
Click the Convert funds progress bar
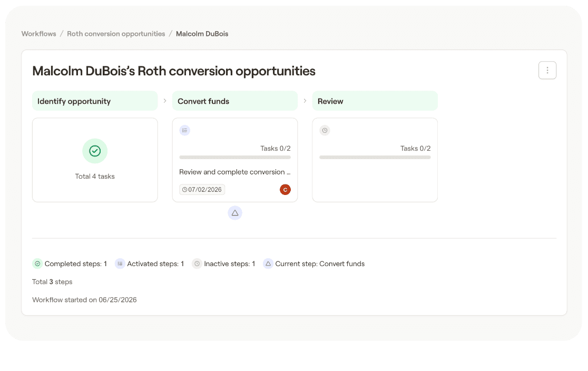235,158
